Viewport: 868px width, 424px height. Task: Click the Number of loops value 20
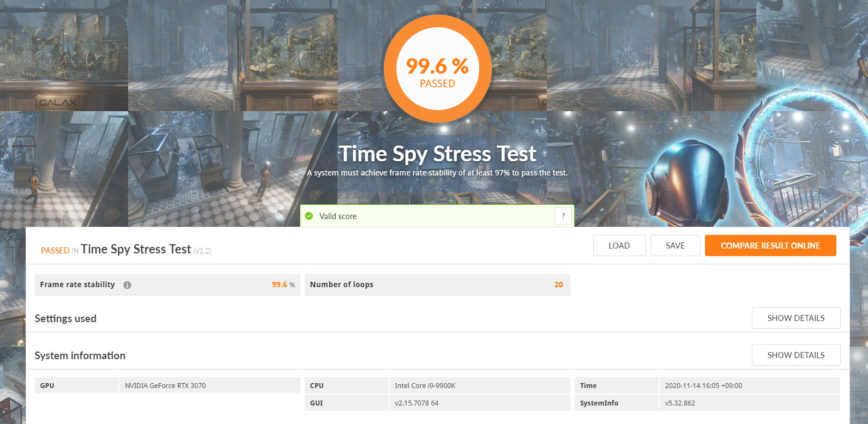point(558,284)
